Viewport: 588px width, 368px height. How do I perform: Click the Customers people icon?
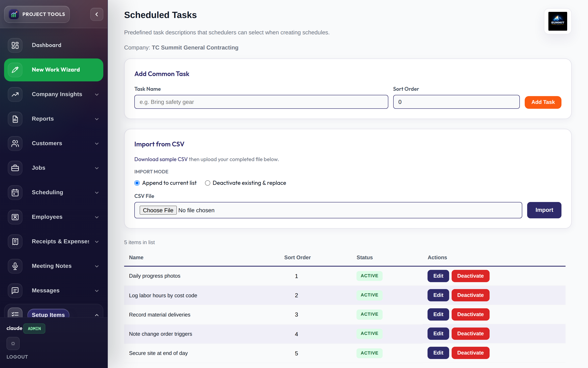coord(15,143)
